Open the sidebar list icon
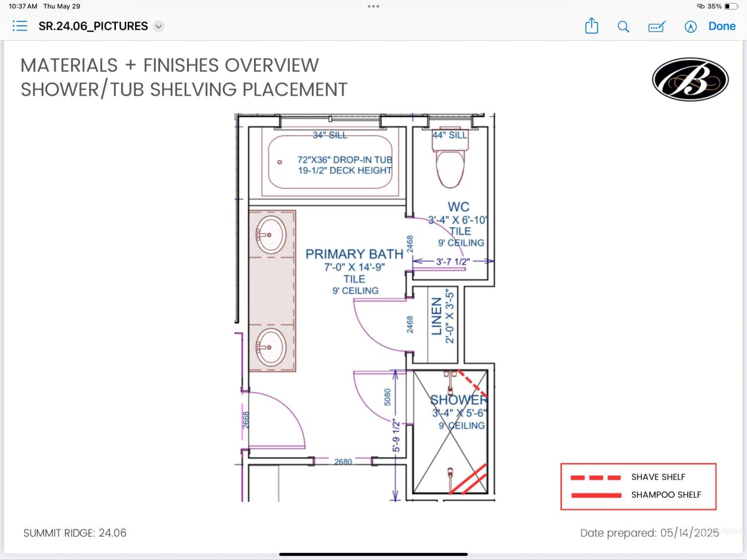The image size is (747, 560). 20,26
